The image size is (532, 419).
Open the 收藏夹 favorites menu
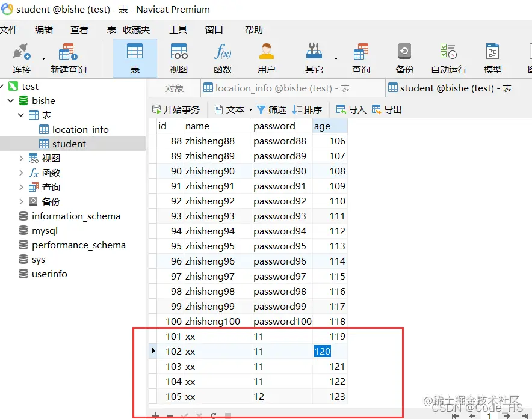(x=137, y=30)
